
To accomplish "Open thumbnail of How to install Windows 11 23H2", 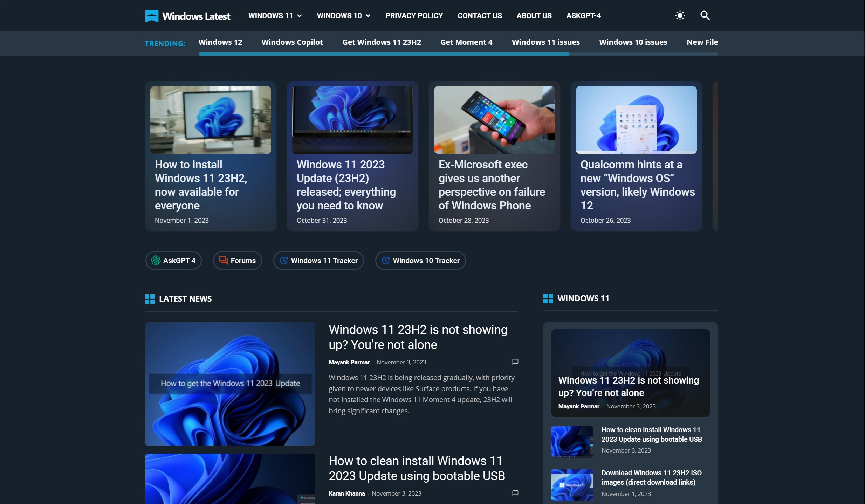I will (x=211, y=120).
